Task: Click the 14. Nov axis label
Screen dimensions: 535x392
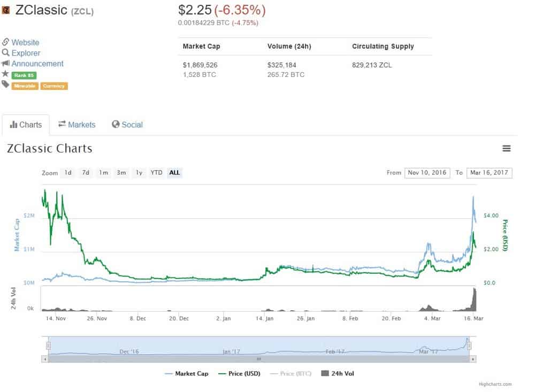Action: coord(56,318)
